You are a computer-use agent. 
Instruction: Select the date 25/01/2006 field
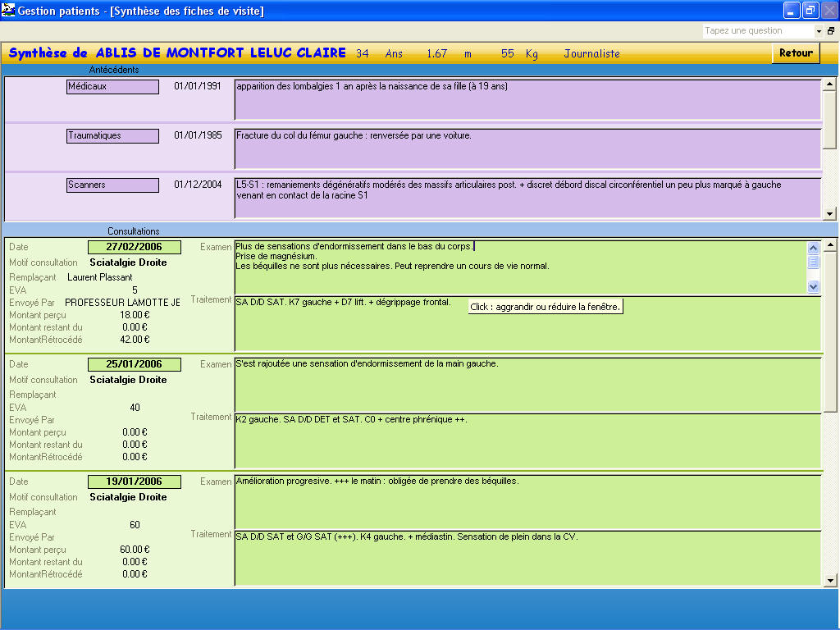coord(135,364)
